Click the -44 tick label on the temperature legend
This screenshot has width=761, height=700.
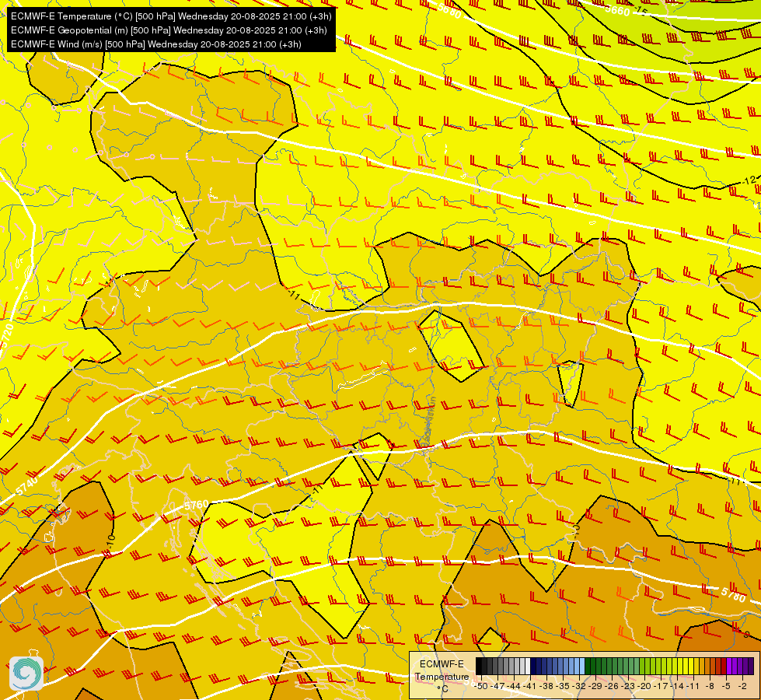tap(514, 686)
